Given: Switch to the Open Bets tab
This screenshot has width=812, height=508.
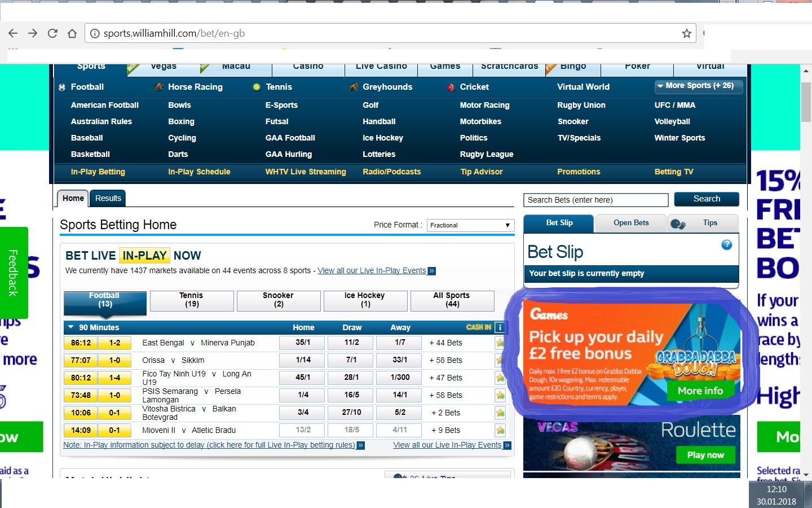Looking at the screenshot, I should (x=631, y=223).
